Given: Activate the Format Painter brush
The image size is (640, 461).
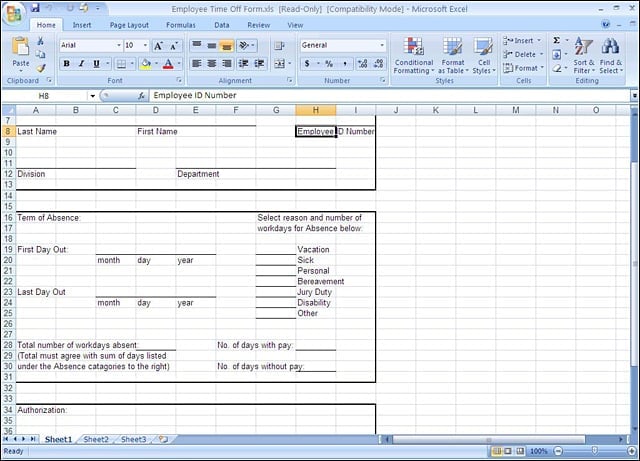Looking at the screenshot, I should click(40, 68).
